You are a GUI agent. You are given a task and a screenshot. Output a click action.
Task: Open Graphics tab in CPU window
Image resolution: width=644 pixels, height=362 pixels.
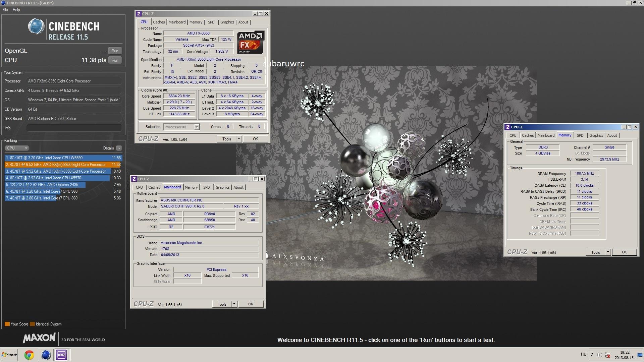(x=227, y=22)
